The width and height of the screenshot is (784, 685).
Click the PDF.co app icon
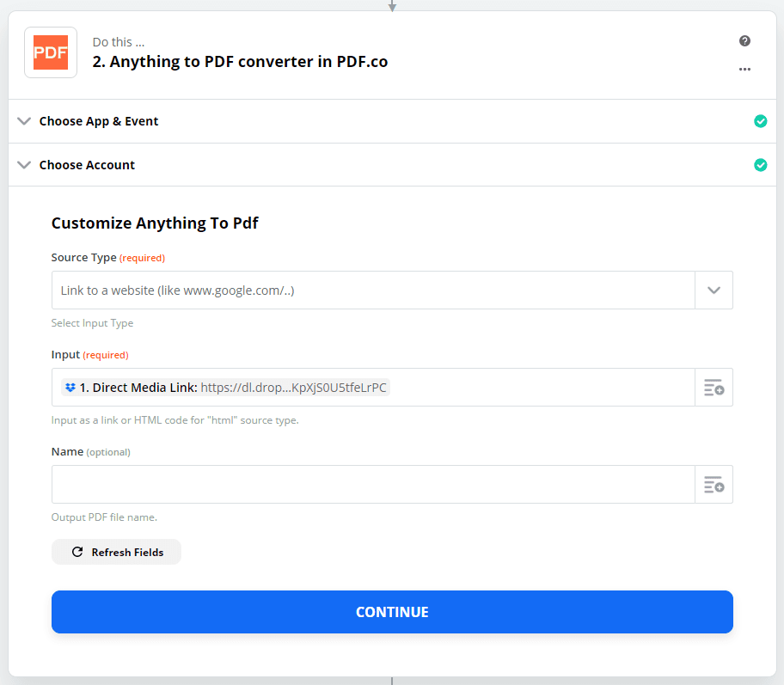(x=50, y=52)
